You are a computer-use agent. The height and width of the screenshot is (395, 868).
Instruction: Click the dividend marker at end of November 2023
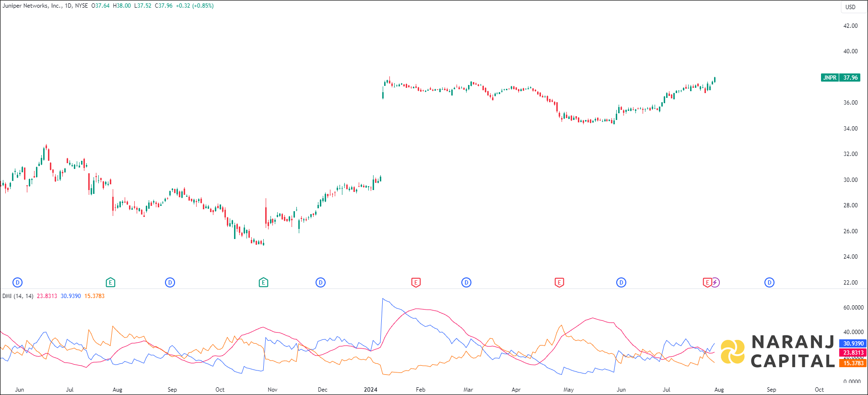pos(321,283)
